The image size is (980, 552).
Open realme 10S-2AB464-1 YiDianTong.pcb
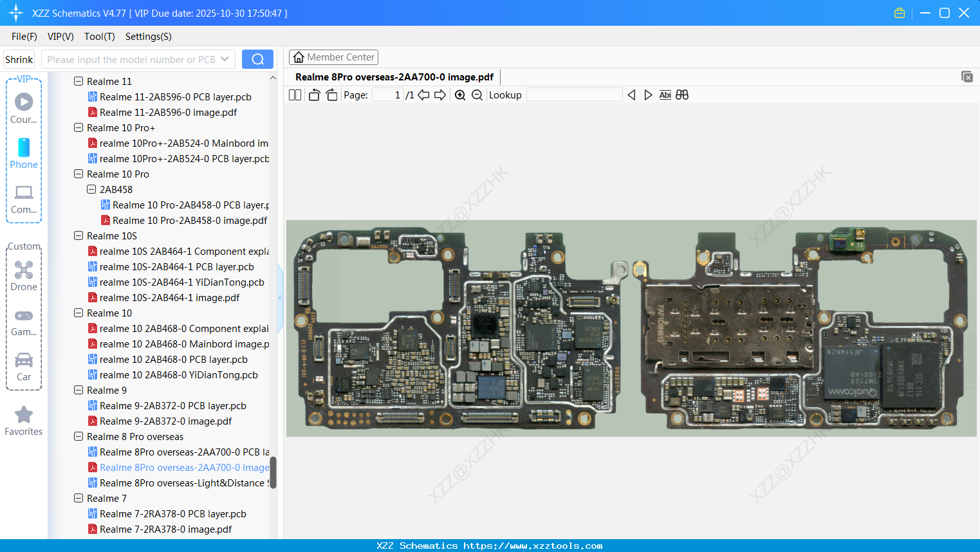tap(182, 282)
